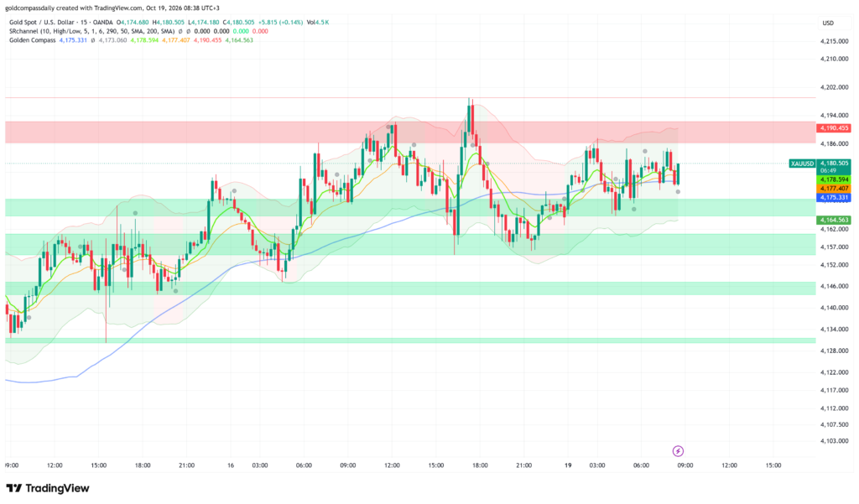
Task: Click the blue 4,175.331 axis label
Action: [834, 197]
